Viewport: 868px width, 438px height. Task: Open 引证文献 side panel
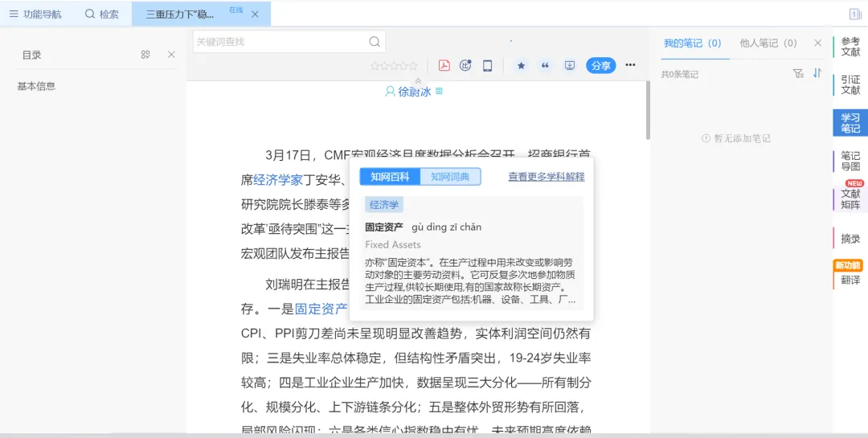coord(850,84)
